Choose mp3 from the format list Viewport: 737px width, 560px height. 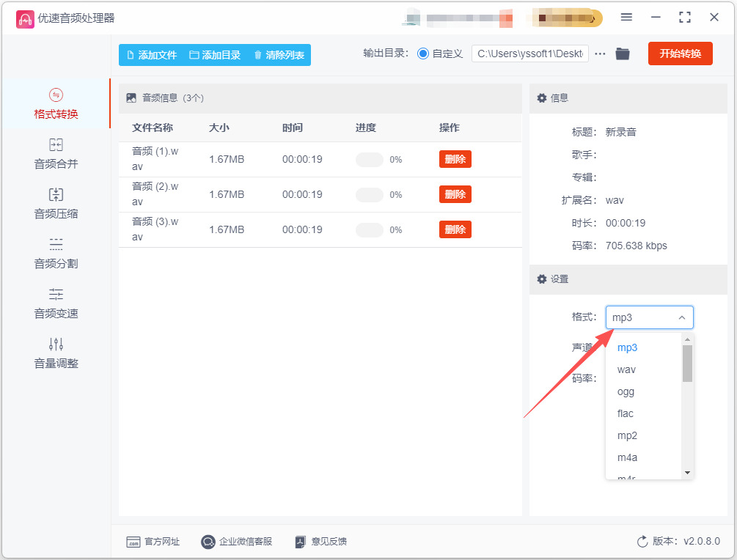pyautogui.click(x=643, y=347)
